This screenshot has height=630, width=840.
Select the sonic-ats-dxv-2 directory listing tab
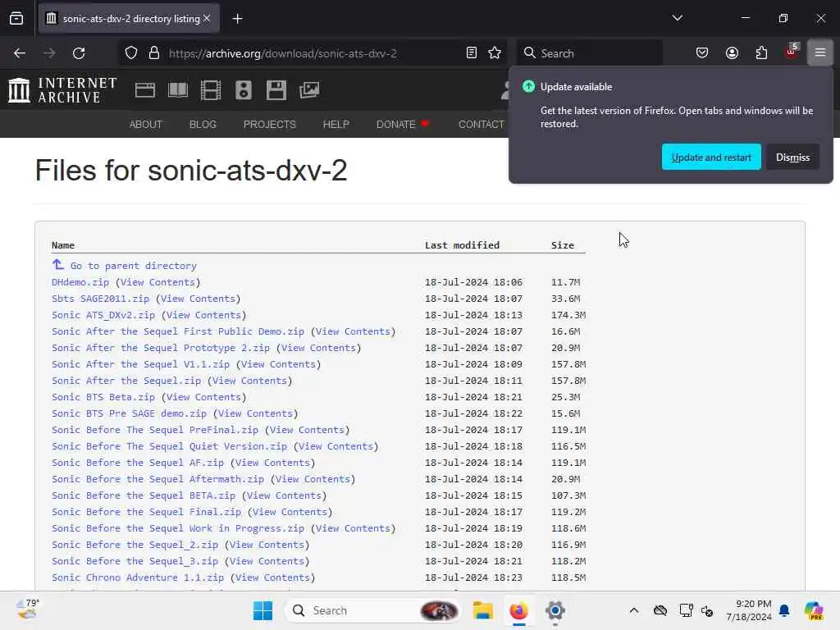pyautogui.click(x=129, y=19)
